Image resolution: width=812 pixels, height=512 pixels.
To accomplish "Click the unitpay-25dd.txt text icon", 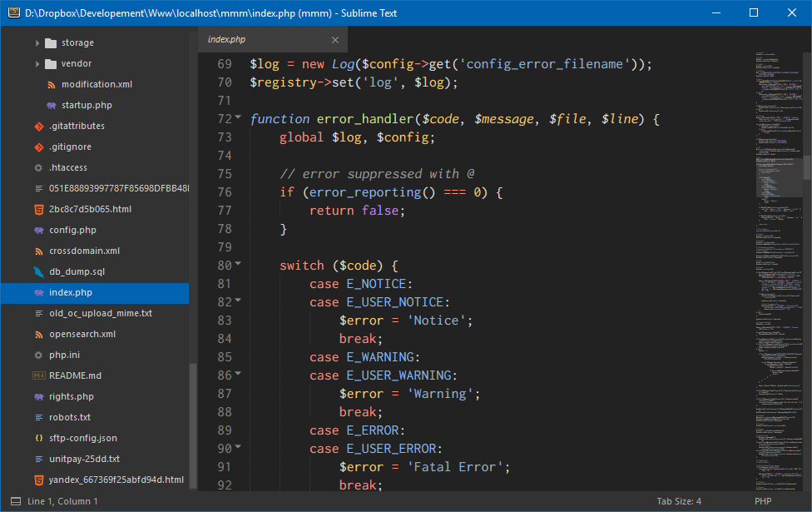I will [39, 460].
